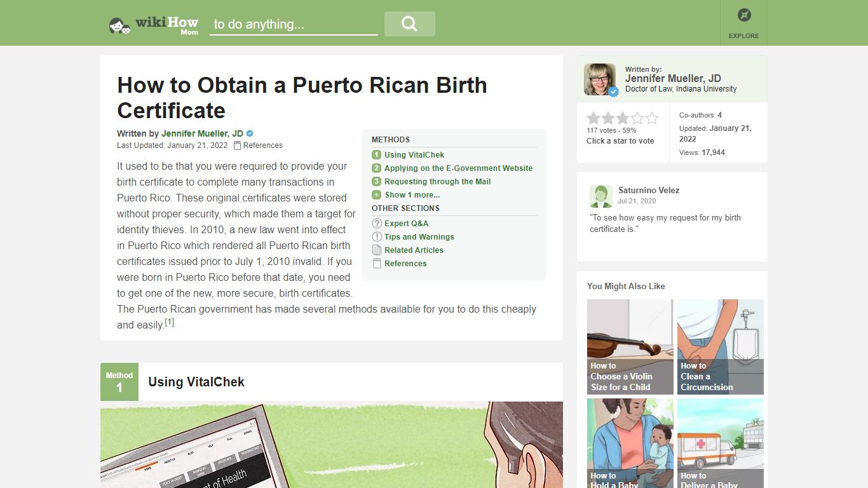Viewport: 868px width, 488px height.
Task: Click 'Doctor of Law, Indiana University' text
Action: pos(681,89)
